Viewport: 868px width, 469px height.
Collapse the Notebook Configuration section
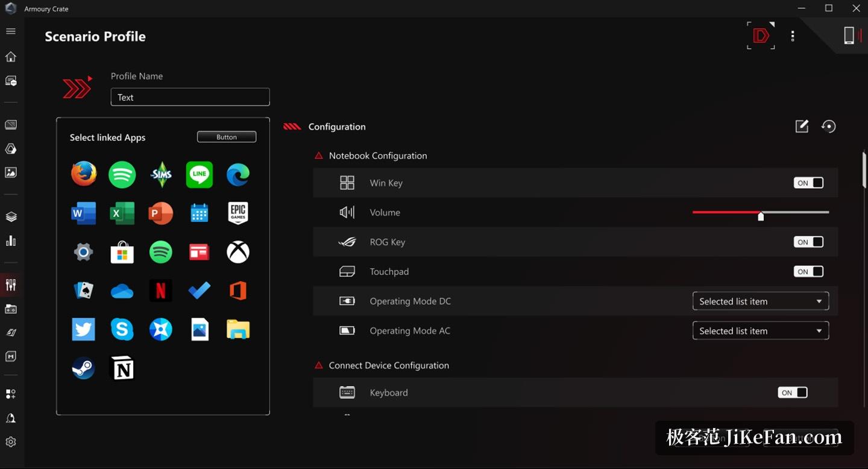point(319,156)
